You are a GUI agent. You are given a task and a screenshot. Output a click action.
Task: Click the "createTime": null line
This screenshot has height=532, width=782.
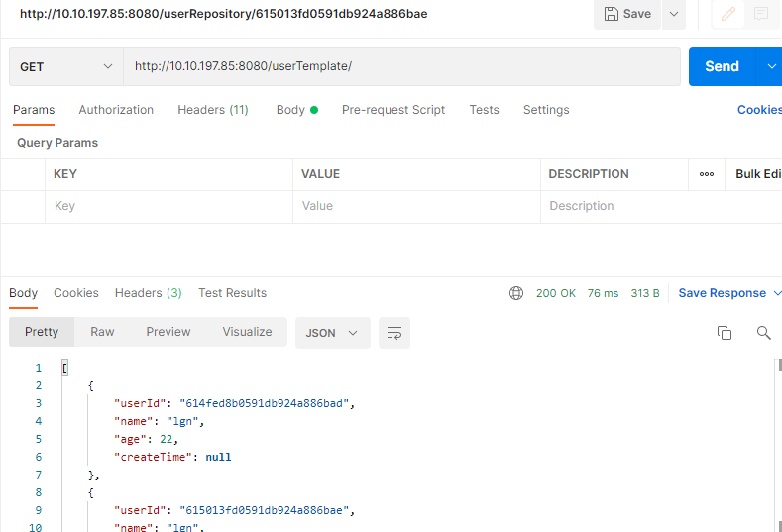172,458
